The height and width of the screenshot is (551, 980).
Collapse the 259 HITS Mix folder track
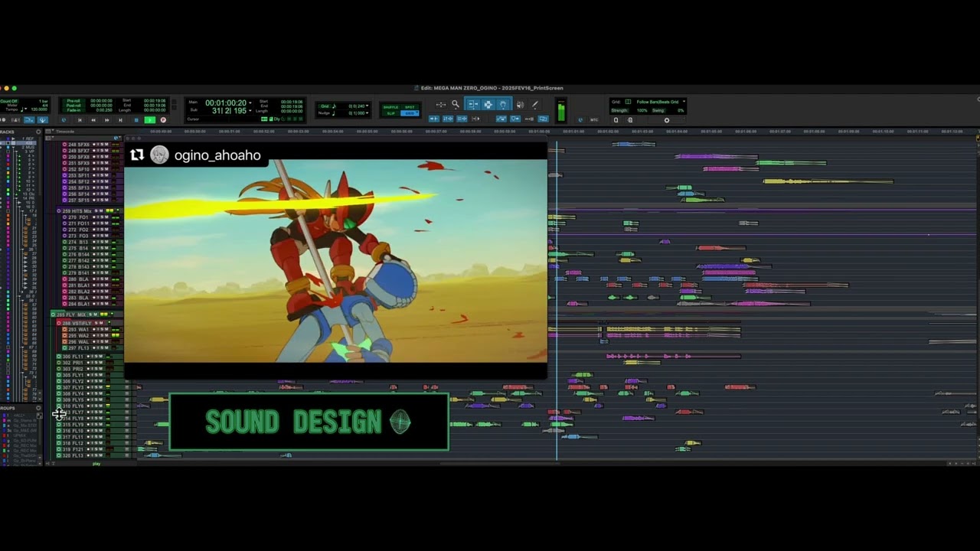pyautogui.click(x=58, y=211)
